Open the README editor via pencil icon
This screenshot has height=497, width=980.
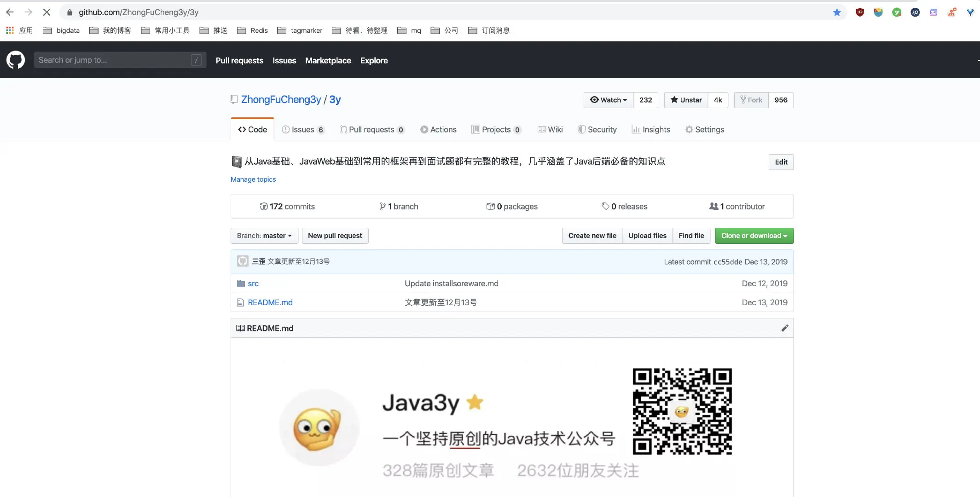784,328
